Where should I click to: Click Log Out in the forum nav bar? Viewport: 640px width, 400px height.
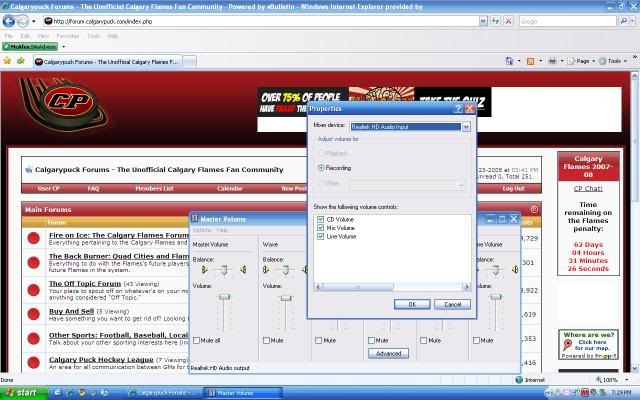513,189
